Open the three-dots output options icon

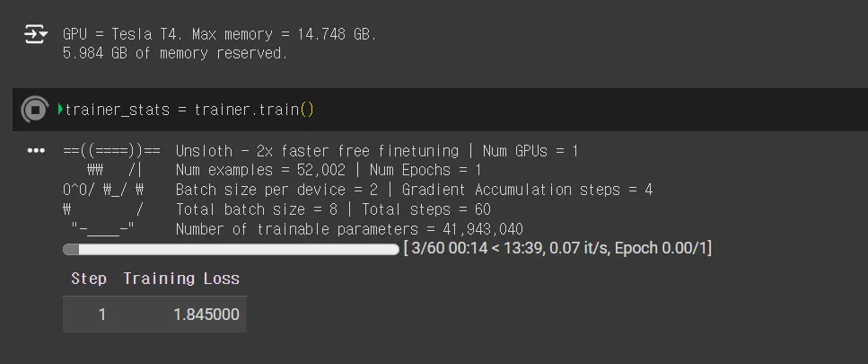(x=36, y=151)
